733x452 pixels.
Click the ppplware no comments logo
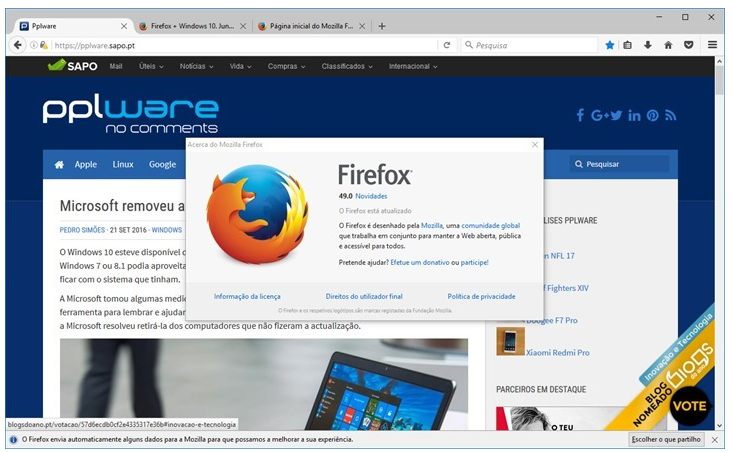[130, 114]
